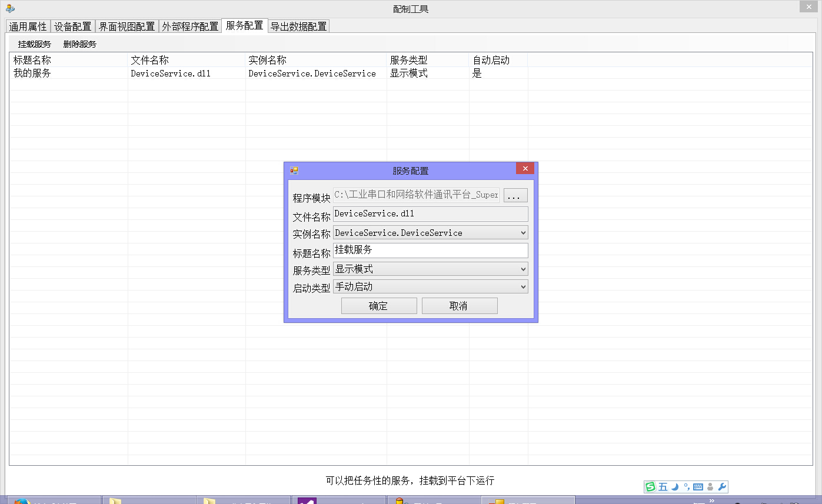Toggle the moon icon on IME bar
The image size is (822, 504).
[675, 487]
